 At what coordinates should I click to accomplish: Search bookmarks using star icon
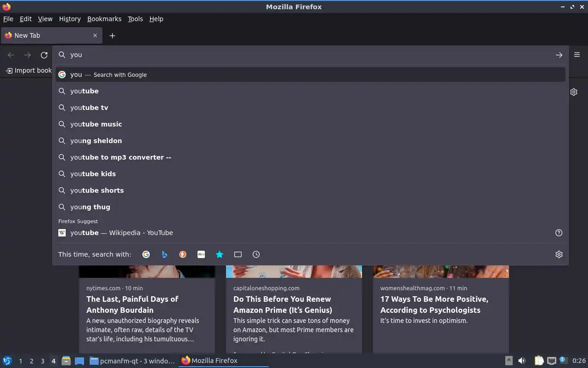pyautogui.click(x=220, y=254)
